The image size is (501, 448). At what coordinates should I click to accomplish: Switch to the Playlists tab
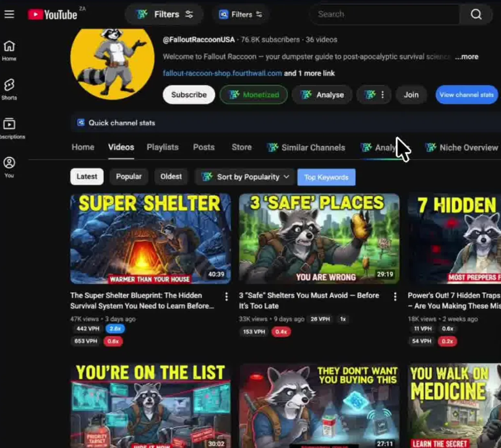[162, 148]
